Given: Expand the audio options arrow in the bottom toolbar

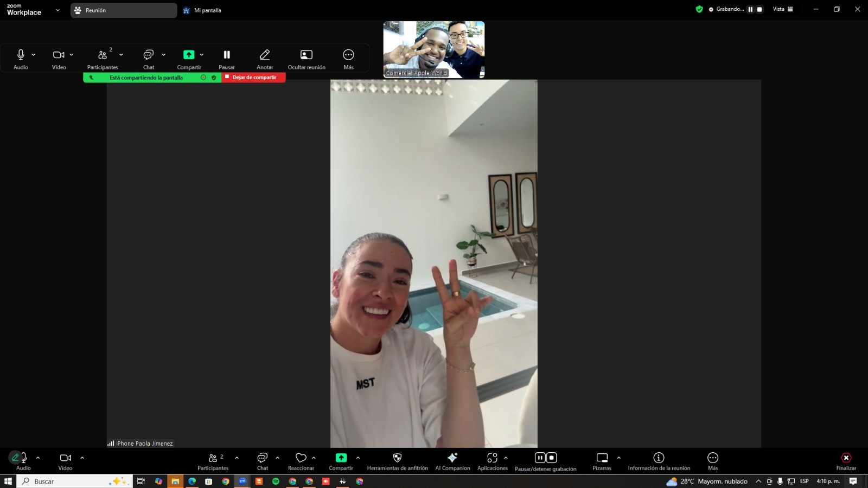Looking at the screenshot, I should [38, 458].
